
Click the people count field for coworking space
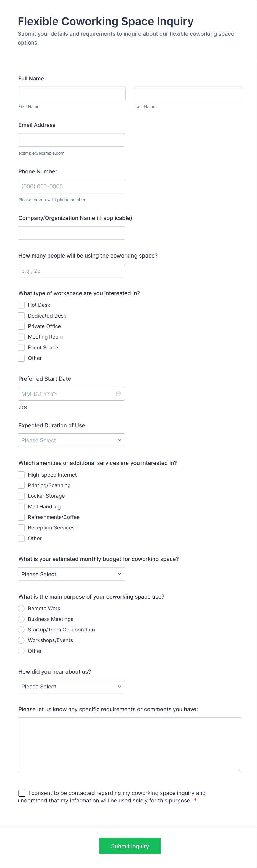coord(71,270)
